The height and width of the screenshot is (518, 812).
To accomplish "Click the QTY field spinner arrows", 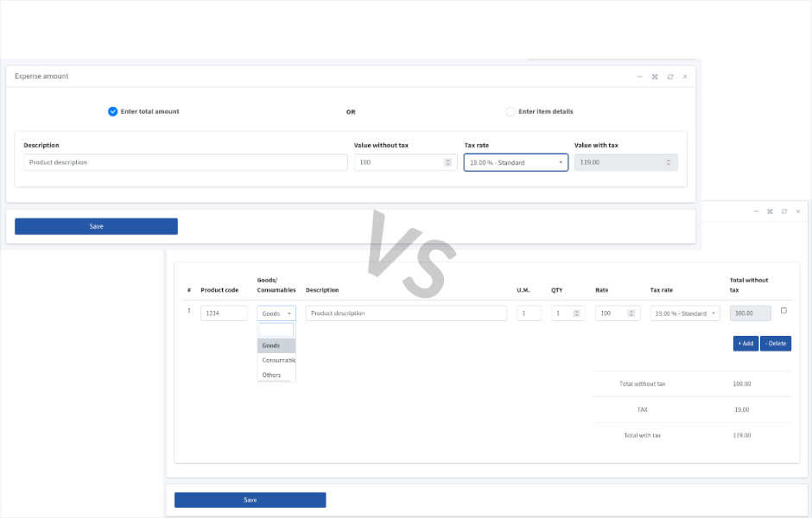I will (576, 313).
